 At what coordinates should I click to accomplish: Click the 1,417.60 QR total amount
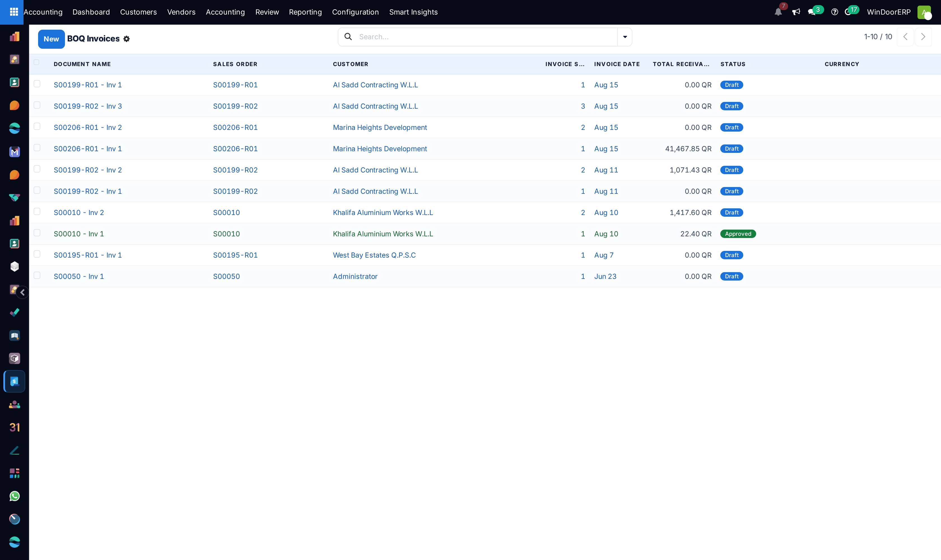coord(690,213)
